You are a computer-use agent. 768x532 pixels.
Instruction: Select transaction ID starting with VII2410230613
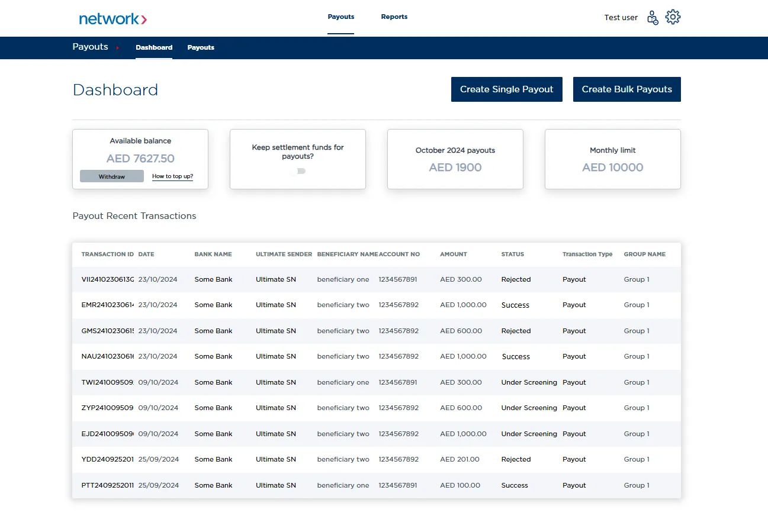point(108,279)
